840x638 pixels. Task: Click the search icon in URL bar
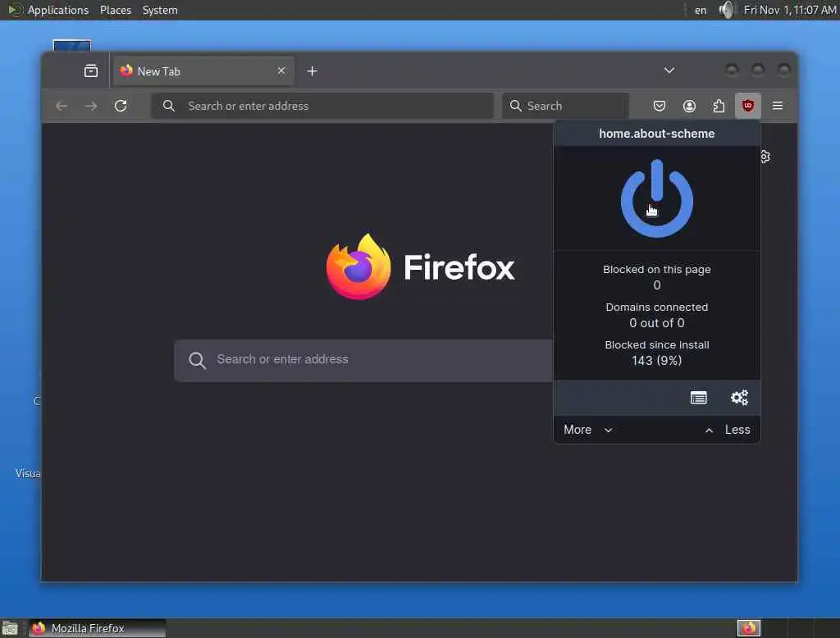click(x=168, y=106)
